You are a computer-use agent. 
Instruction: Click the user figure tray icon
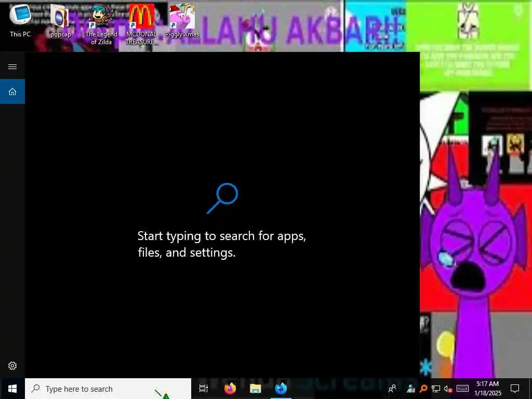pos(411,389)
